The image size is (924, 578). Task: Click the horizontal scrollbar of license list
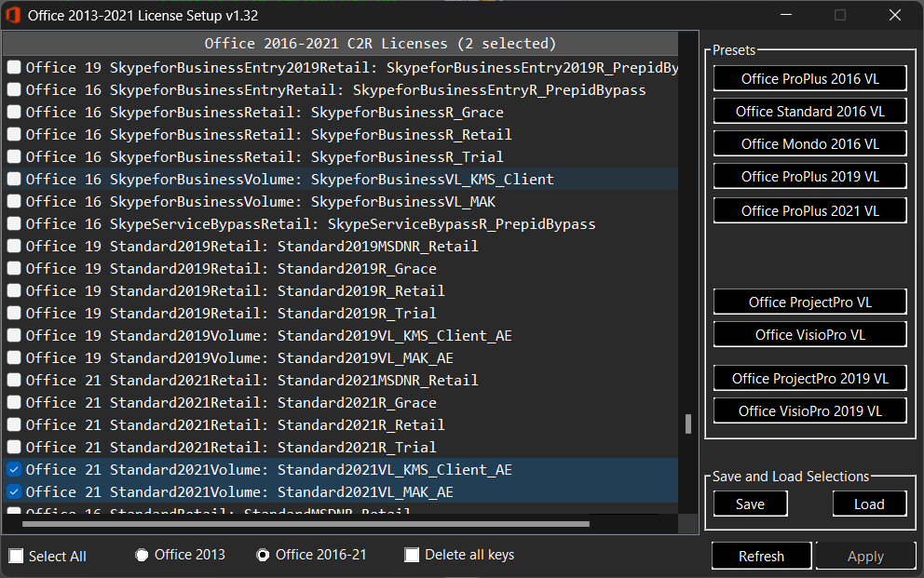click(306, 524)
